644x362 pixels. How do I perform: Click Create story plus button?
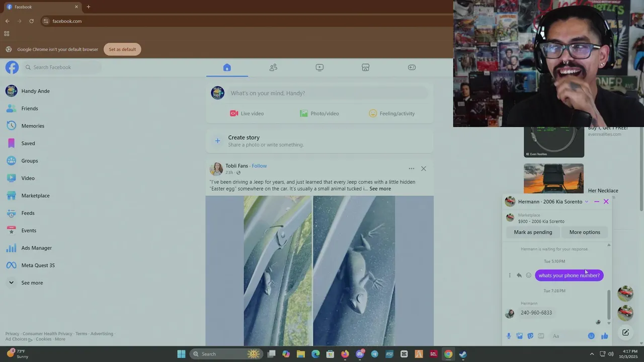point(217,141)
